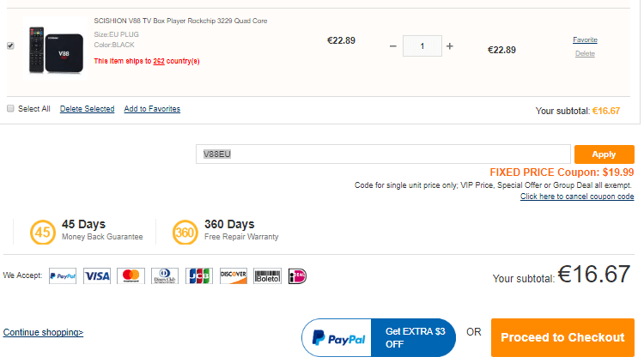Apply the coupon code
The width and height of the screenshot is (644, 363).
point(604,154)
